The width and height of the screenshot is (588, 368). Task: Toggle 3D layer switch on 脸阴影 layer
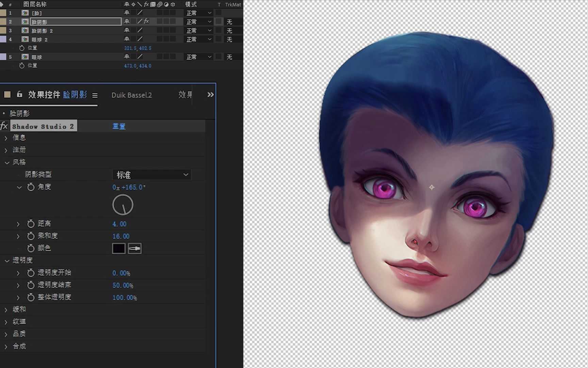click(x=173, y=21)
